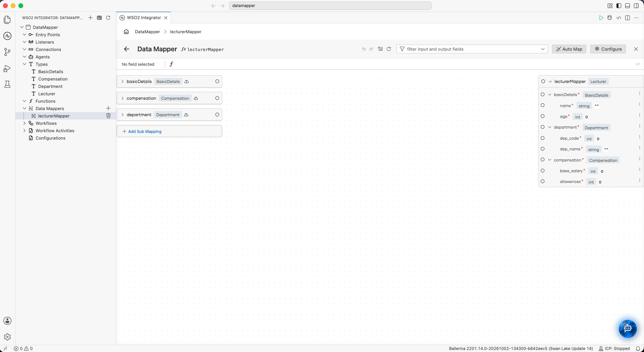Open the WSO2 Integrator activity bar icon

[7, 36]
